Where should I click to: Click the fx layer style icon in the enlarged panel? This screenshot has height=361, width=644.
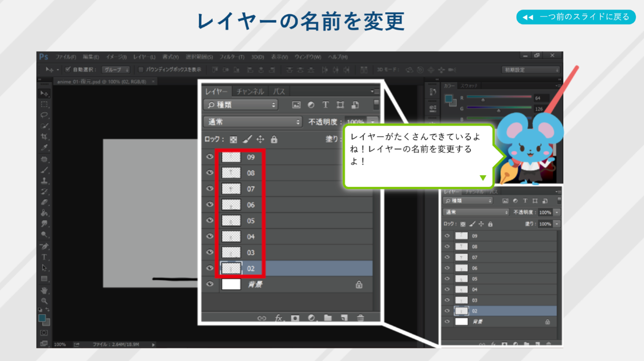279,318
